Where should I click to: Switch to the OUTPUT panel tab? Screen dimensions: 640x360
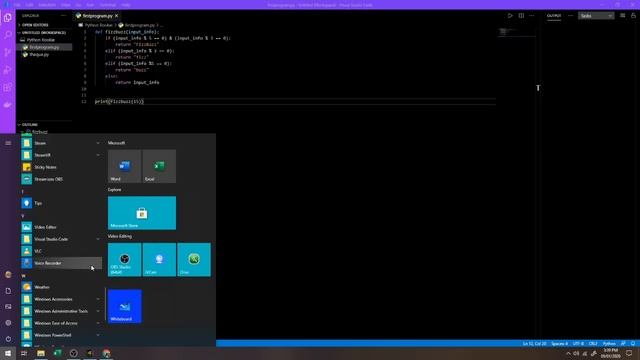click(554, 16)
